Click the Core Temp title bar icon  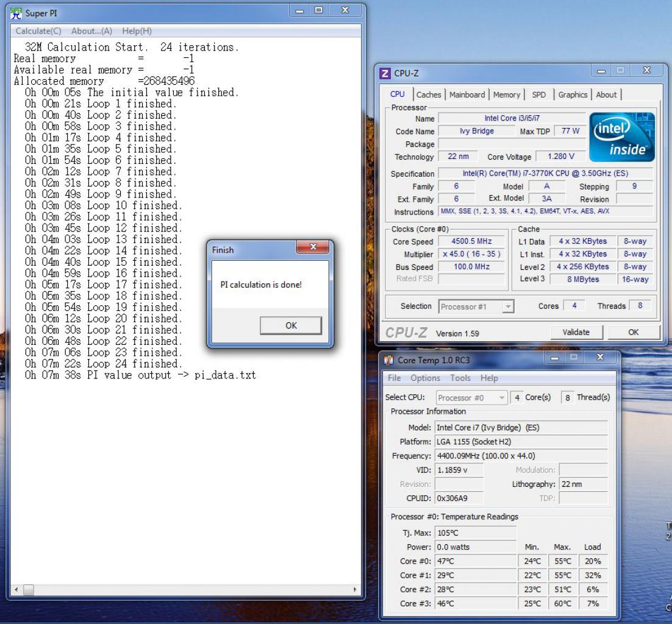click(x=388, y=360)
